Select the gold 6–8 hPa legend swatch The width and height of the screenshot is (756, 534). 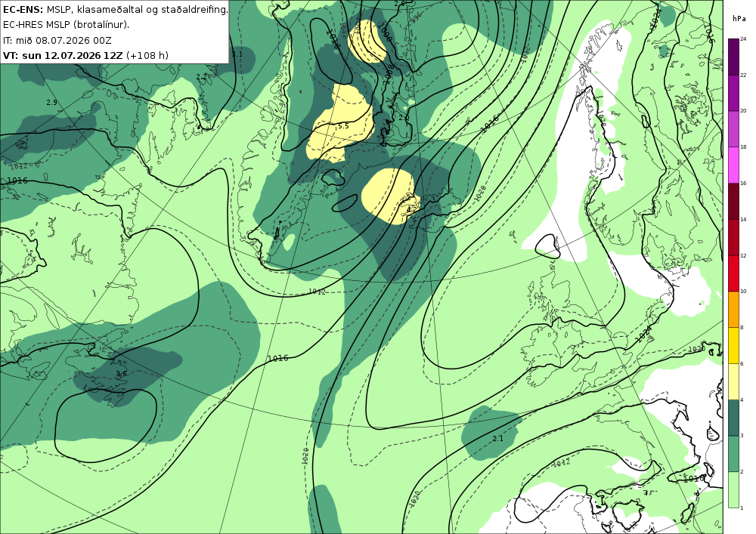click(x=733, y=345)
